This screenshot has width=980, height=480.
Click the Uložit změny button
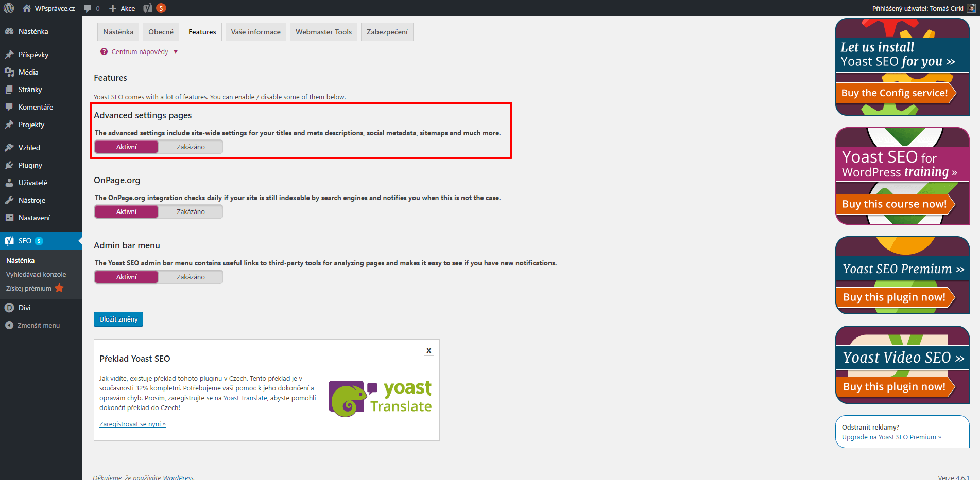(x=118, y=319)
